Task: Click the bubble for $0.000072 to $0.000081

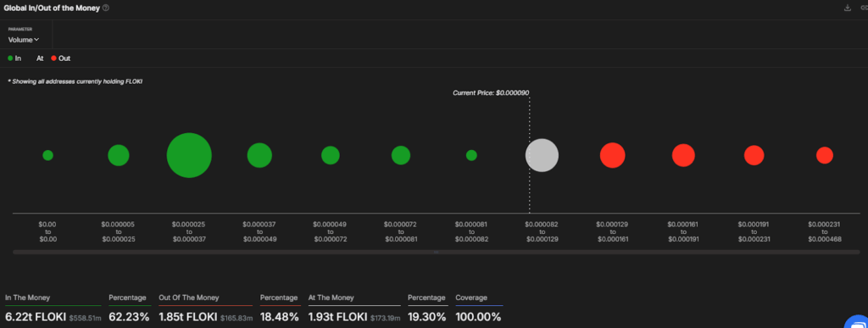Action: 401,155
